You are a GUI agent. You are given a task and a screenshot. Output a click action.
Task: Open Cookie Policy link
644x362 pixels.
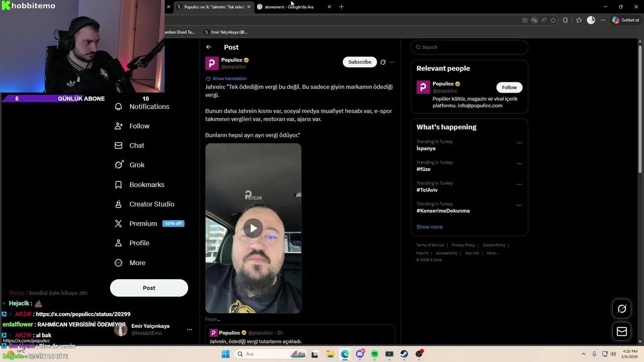tap(494, 245)
